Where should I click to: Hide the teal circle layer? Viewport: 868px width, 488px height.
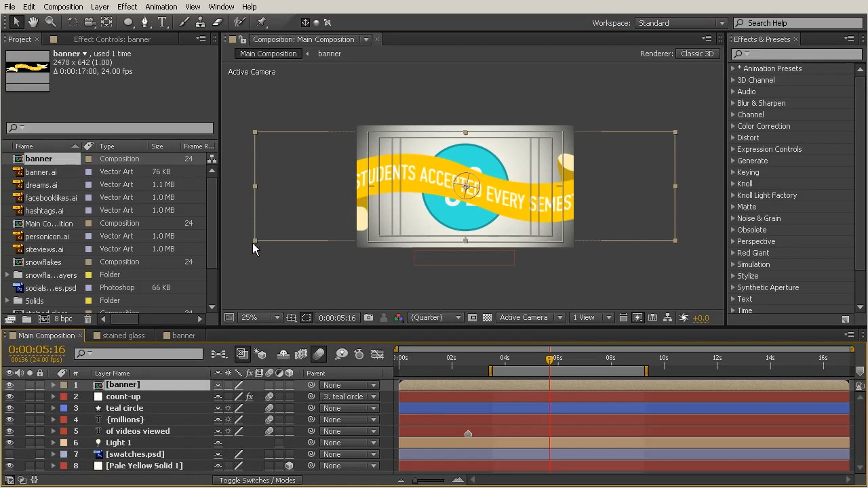click(x=9, y=408)
